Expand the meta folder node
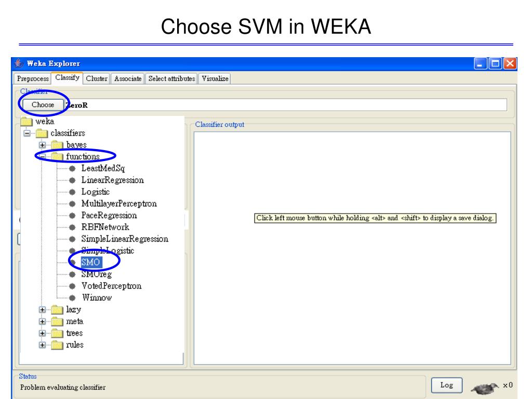Image resolution: width=532 pixels, height=399 pixels. click(42, 321)
